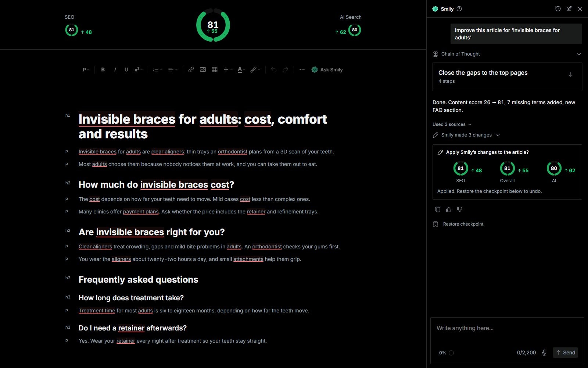588x368 pixels.
Task: Open the highlight brush dropdown
Action: coord(255,70)
